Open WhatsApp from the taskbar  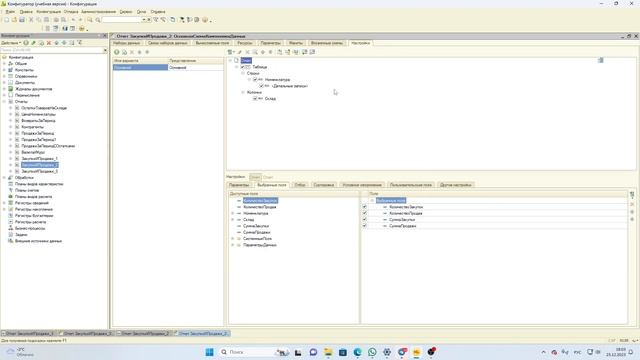click(x=372, y=352)
